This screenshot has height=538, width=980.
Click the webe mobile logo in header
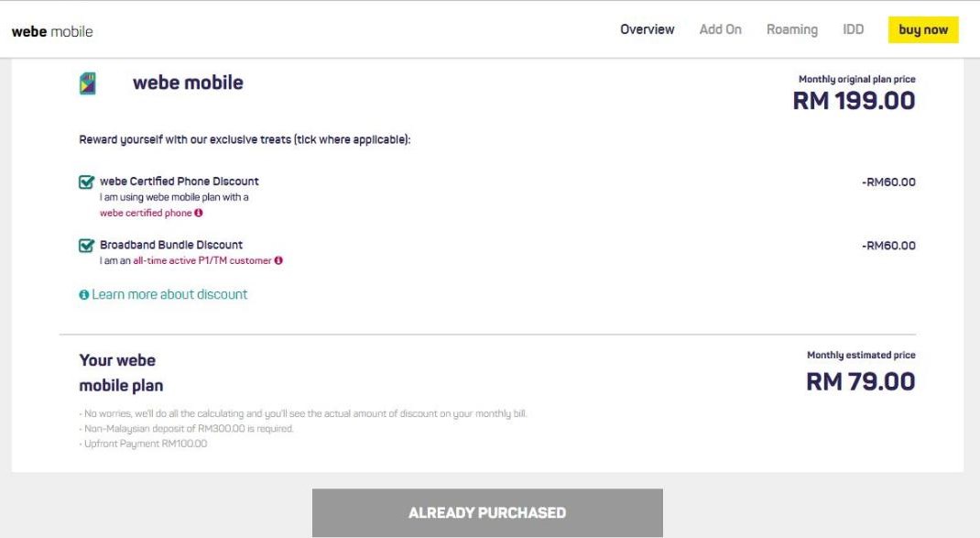click(52, 31)
